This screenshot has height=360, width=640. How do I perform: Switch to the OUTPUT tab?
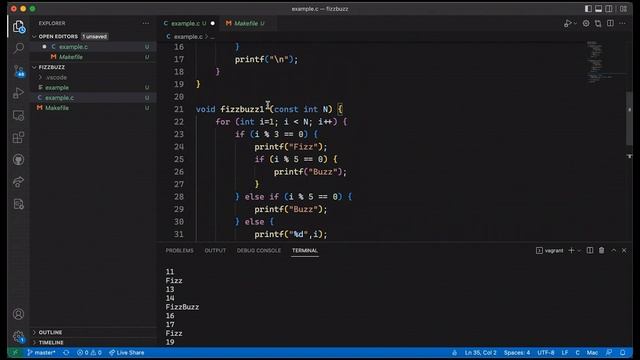pyautogui.click(x=215, y=250)
